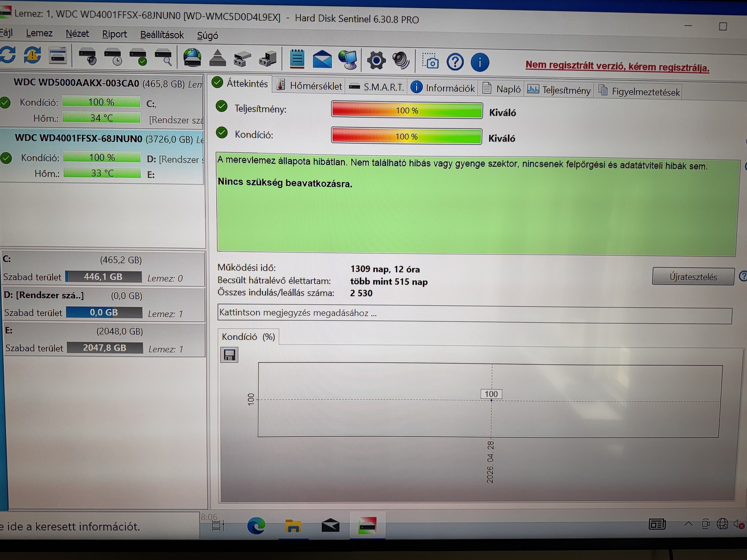Image resolution: width=747 pixels, height=560 pixels.
Task: Switch to the Figyelmeztetések tab
Action: point(639,91)
